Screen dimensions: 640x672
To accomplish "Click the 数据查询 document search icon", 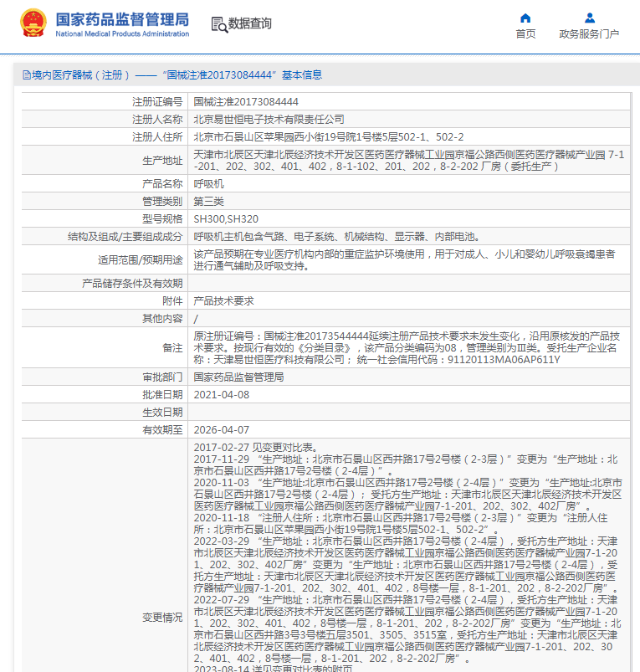I will [x=218, y=24].
